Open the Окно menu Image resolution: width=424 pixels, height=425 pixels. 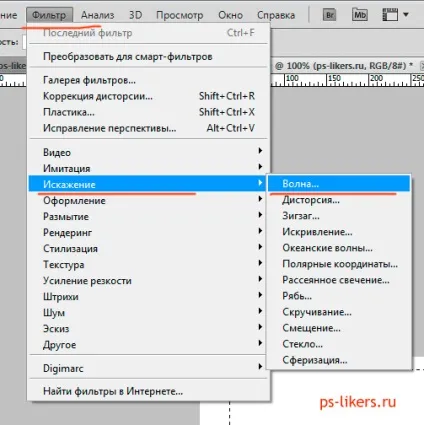pyautogui.click(x=230, y=15)
